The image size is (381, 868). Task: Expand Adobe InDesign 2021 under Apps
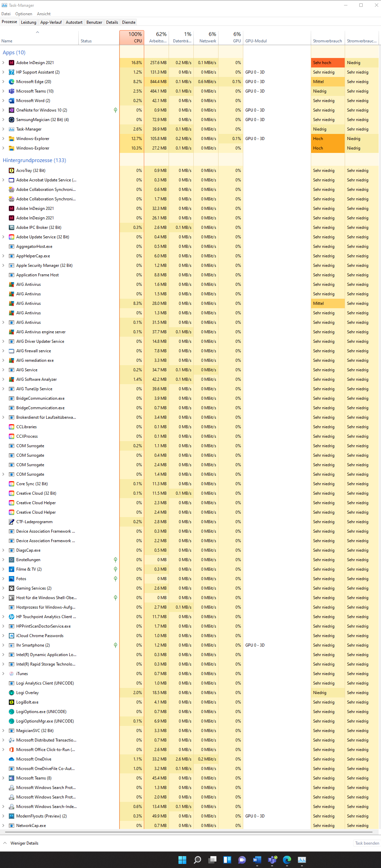coord(3,63)
